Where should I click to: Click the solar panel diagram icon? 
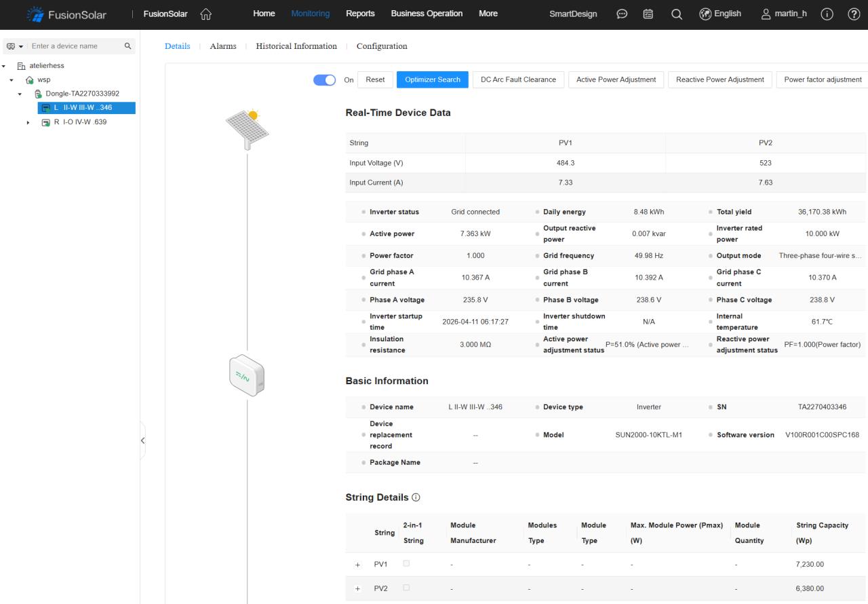pos(247,129)
